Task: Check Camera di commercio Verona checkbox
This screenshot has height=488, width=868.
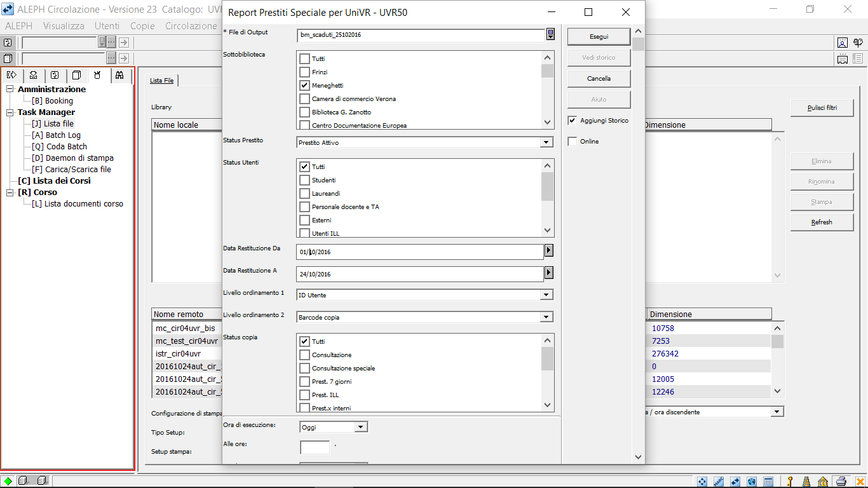Action: click(304, 98)
